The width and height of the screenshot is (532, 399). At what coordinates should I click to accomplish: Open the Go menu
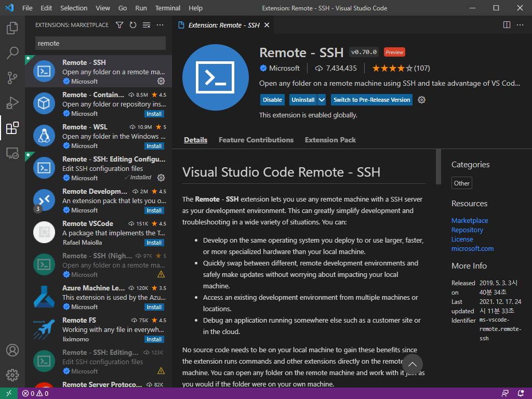point(123,8)
